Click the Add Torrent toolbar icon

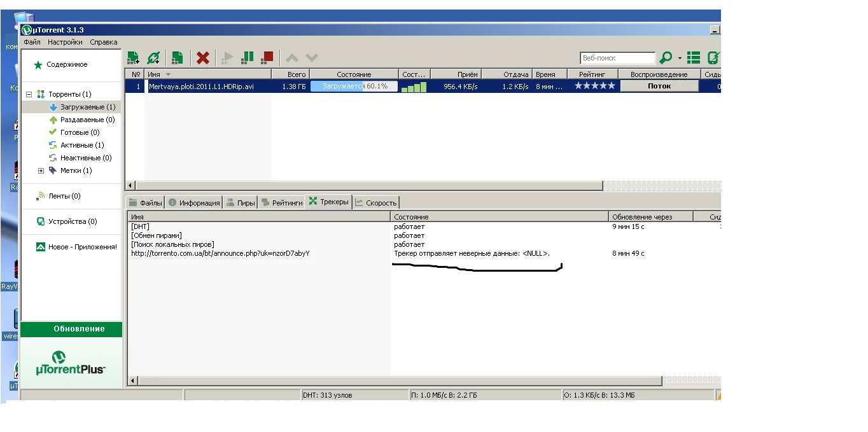[133, 58]
